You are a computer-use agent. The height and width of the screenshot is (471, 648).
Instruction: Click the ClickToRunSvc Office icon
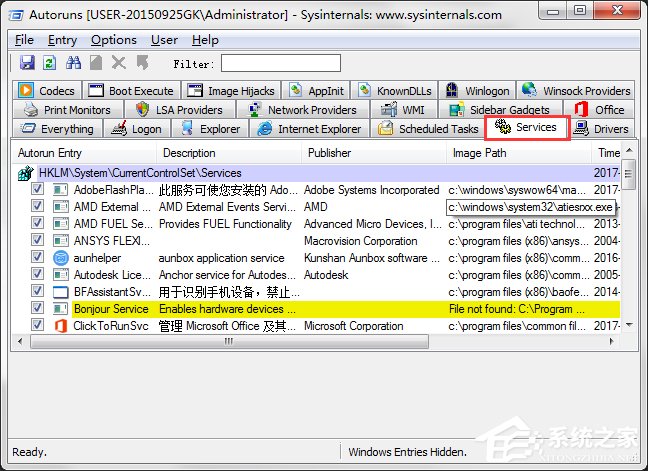[60, 326]
